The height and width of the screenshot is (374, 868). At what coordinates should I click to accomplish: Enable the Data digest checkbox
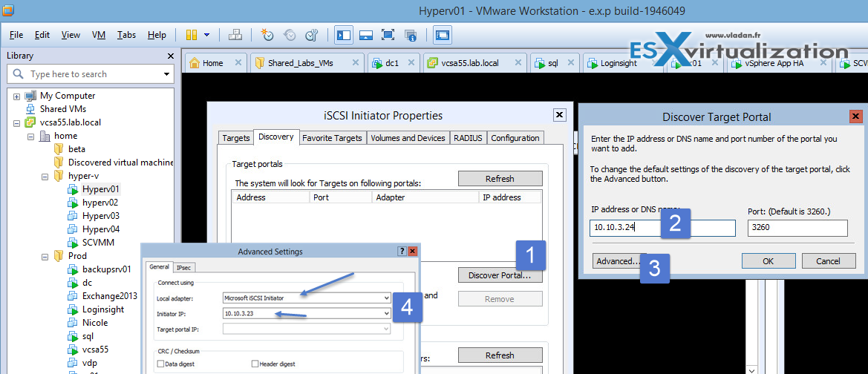(x=161, y=364)
